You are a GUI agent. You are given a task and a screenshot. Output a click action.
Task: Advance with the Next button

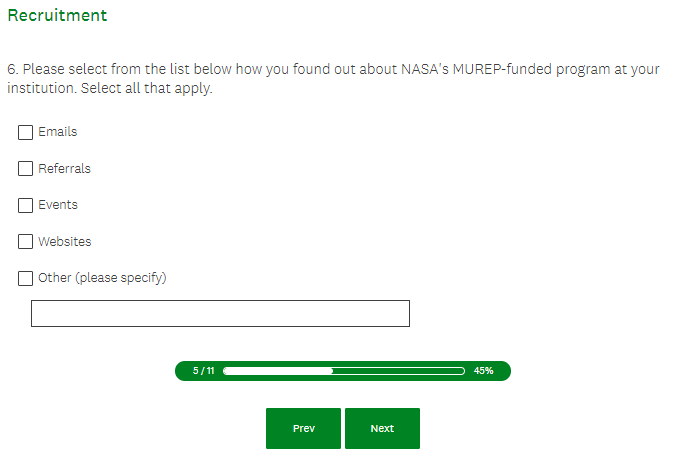point(382,428)
